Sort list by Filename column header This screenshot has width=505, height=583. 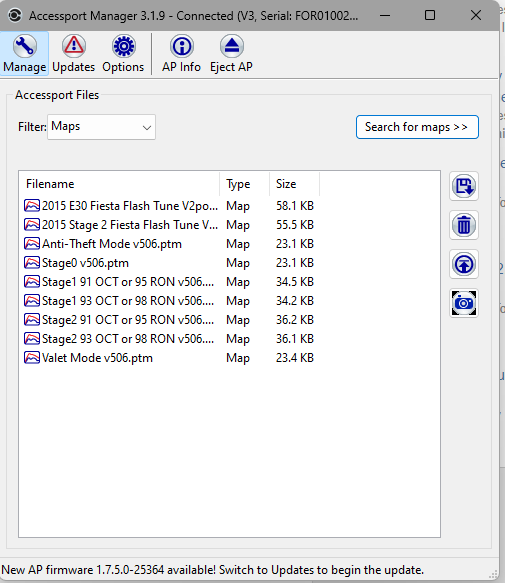[x=119, y=184]
